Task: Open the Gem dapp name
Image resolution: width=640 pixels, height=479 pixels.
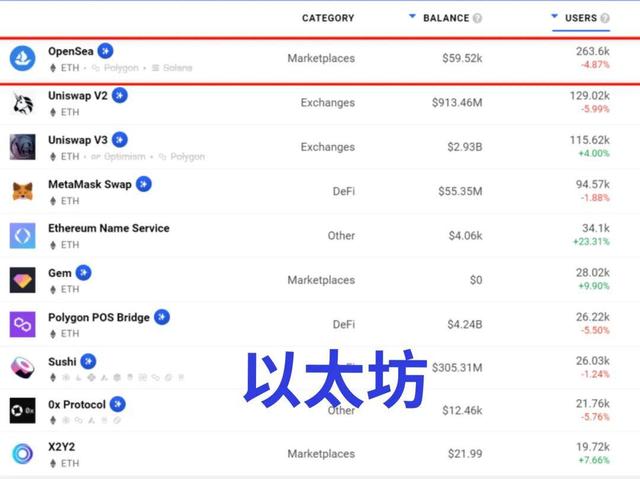Action: point(60,273)
